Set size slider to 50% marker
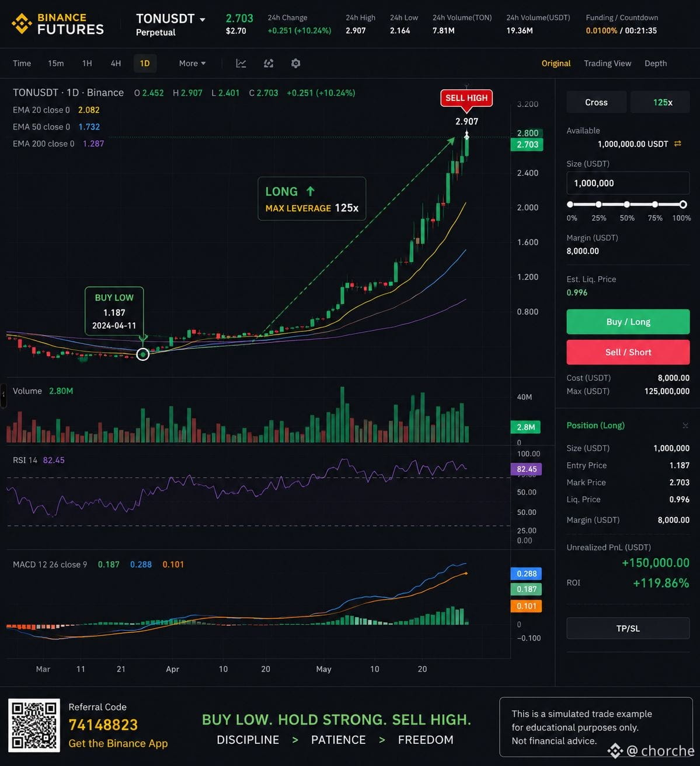The width and height of the screenshot is (700, 766). pyautogui.click(x=626, y=204)
